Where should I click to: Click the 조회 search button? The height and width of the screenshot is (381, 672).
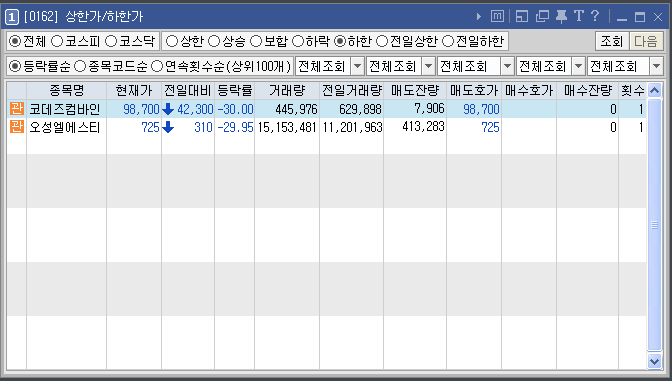(x=612, y=41)
